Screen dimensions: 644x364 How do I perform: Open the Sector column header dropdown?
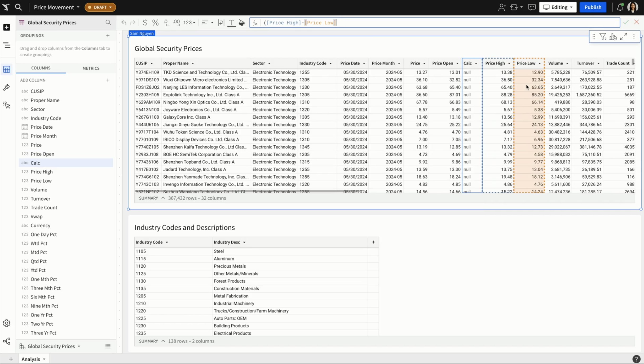click(270, 63)
